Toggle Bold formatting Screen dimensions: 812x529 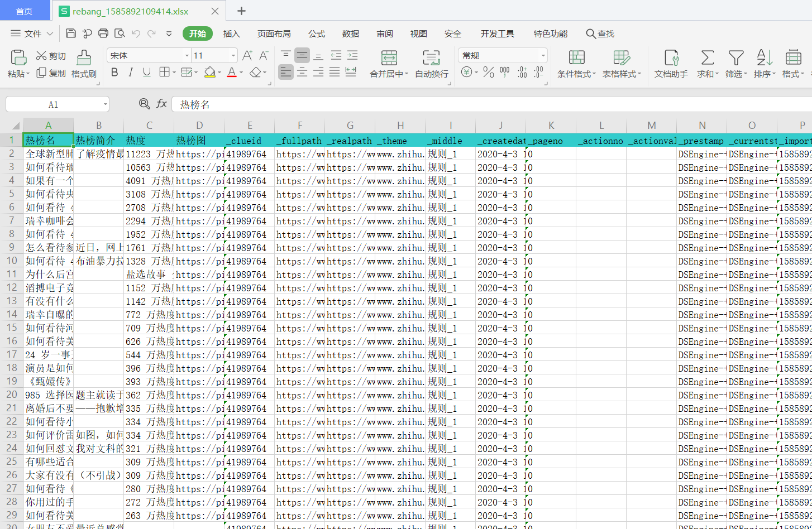(114, 72)
